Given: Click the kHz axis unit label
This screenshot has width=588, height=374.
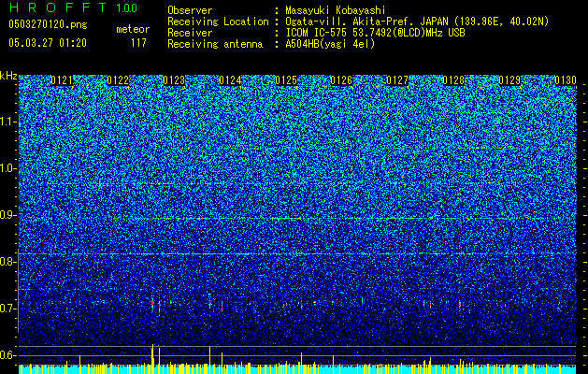Looking at the screenshot, I should pyautogui.click(x=8, y=76).
